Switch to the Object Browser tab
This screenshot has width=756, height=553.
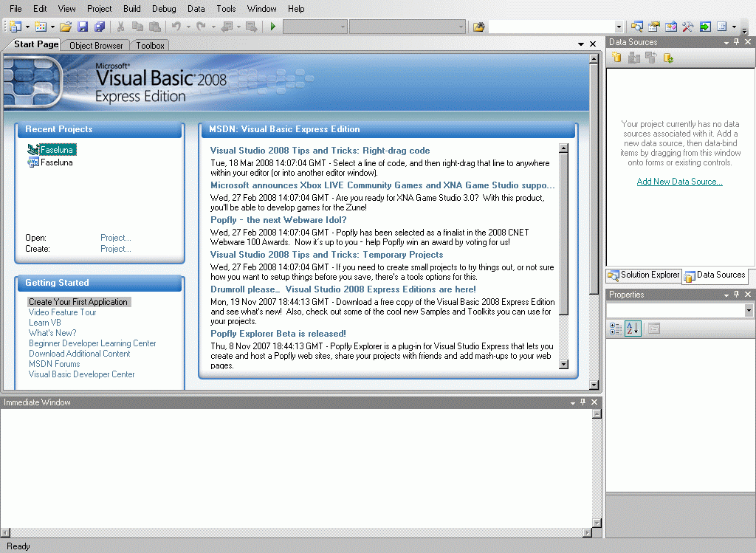(96, 46)
